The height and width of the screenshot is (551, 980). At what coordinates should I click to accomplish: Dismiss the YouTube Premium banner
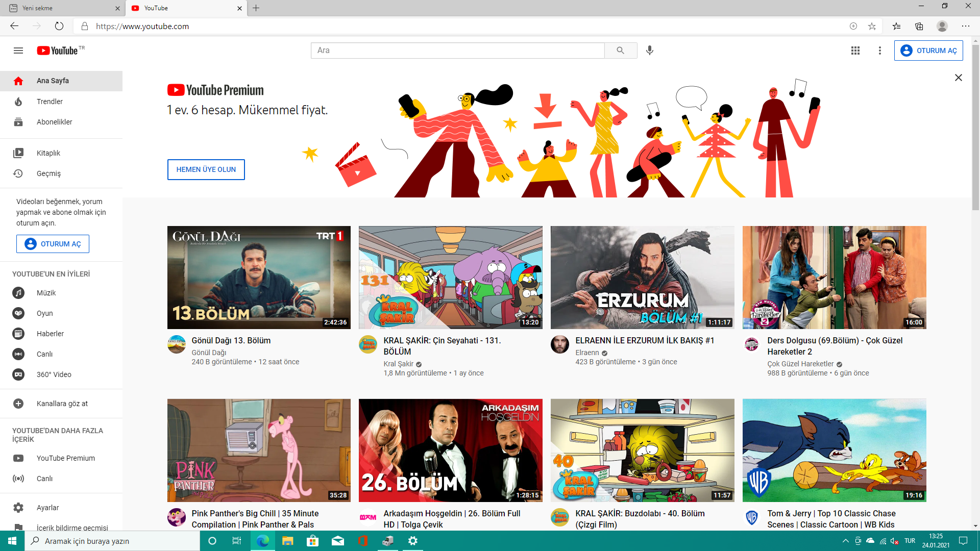point(958,78)
